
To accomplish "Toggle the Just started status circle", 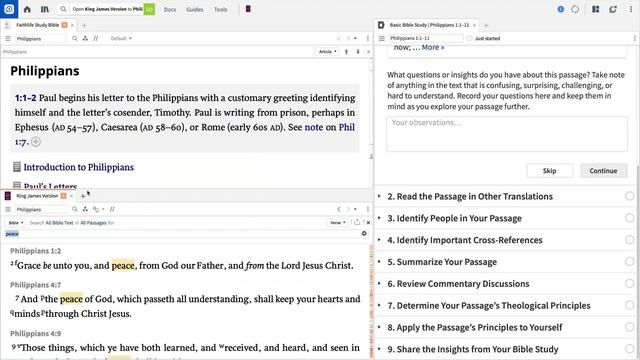I will (x=469, y=38).
